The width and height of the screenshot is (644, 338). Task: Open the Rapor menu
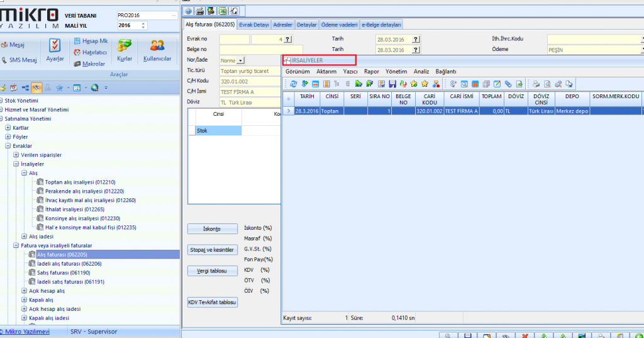tap(371, 72)
